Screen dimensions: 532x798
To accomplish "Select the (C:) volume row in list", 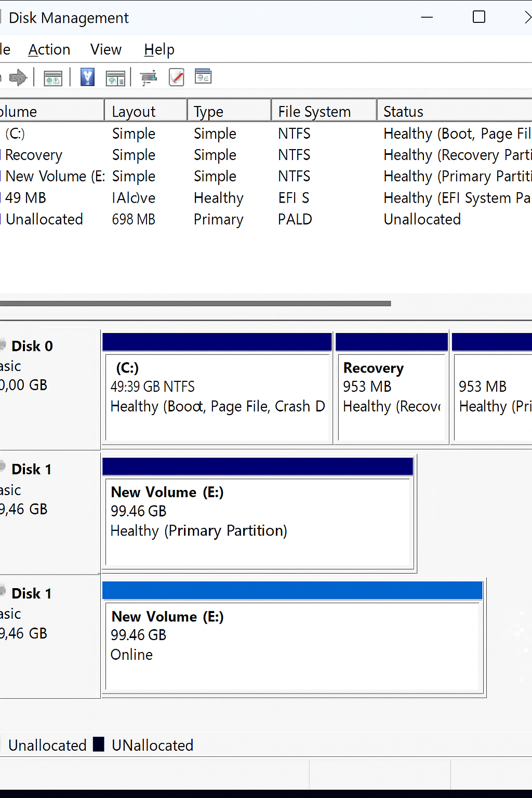I will click(x=266, y=134).
